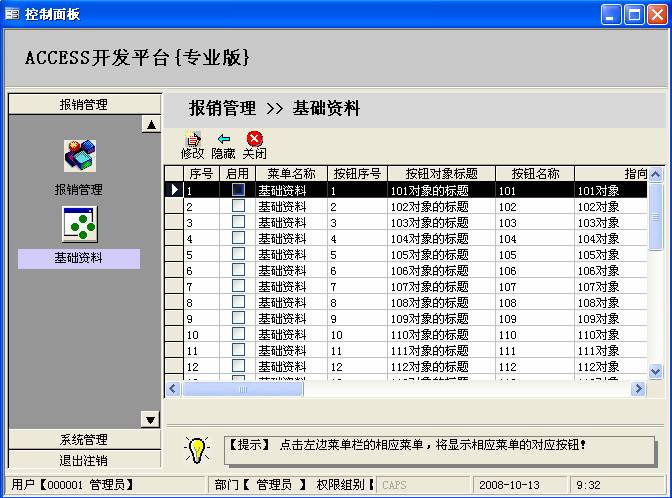672x498 pixels.
Task: Open the 系统管理 menu group
Action: tap(84, 439)
